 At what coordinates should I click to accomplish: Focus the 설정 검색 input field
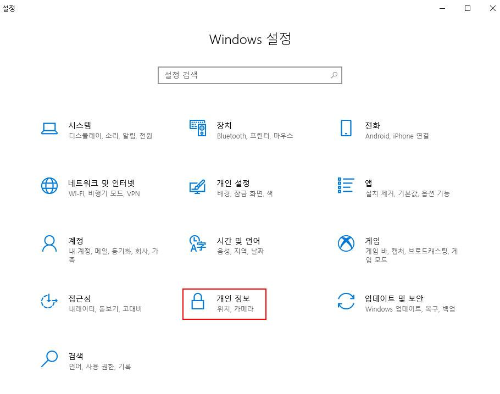(250, 75)
